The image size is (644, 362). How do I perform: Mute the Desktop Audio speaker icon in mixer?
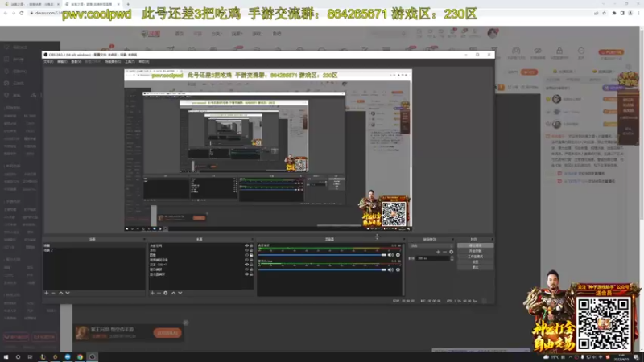click(x=390, y=255)
